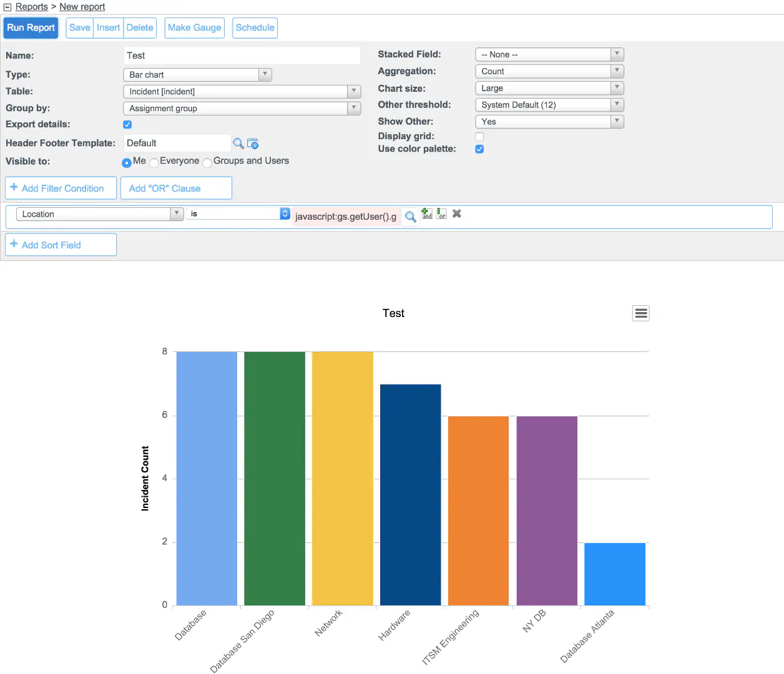
Task: Run the report
Action: point(30,27)
